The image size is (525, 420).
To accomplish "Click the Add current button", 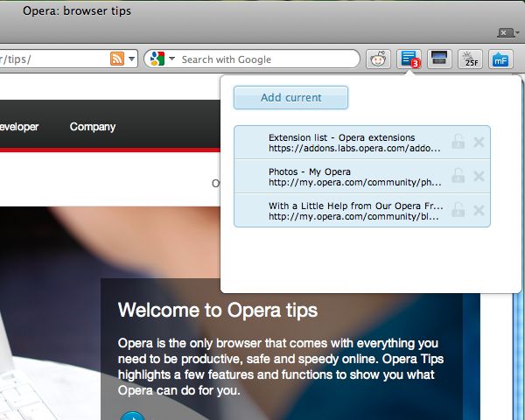I will point(291,97).
